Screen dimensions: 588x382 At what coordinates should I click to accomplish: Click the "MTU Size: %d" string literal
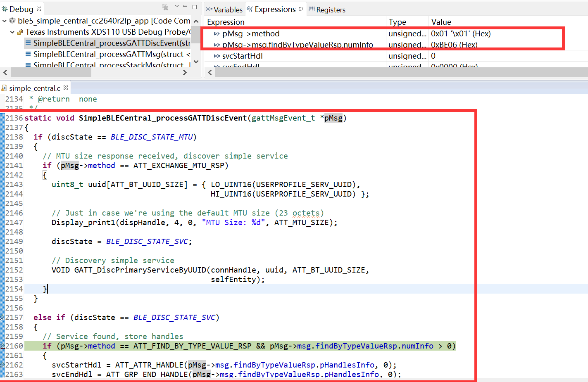click(233, 222)
